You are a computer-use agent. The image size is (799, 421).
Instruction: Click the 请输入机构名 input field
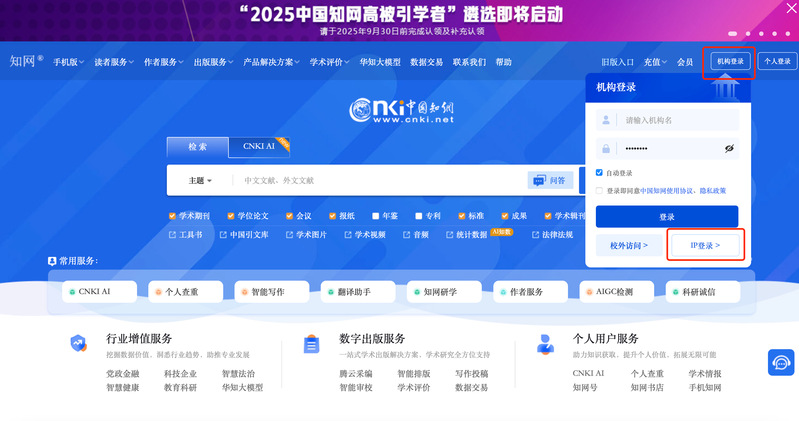coord(668,120)
